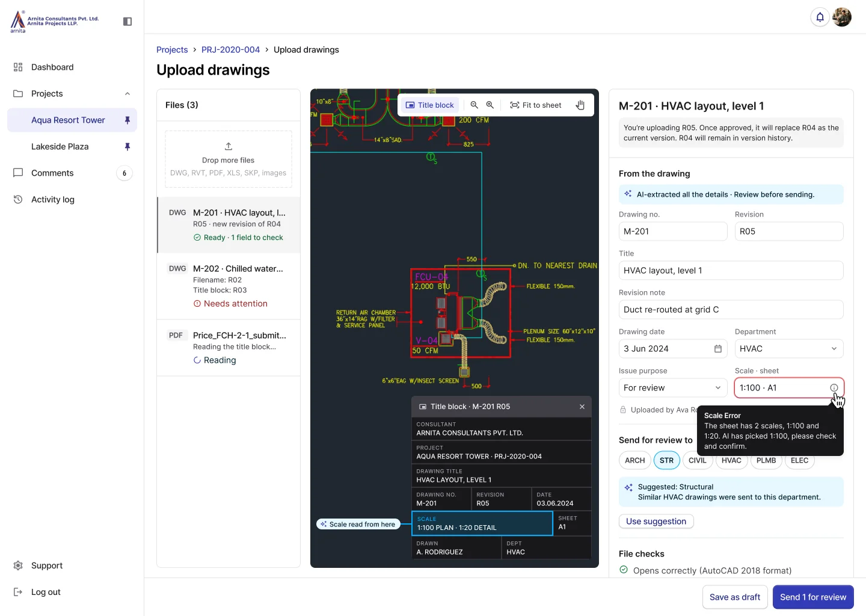Select M-202 Chilled water file
This screenshot has height=616, width=866.
[x=229, y=286]
